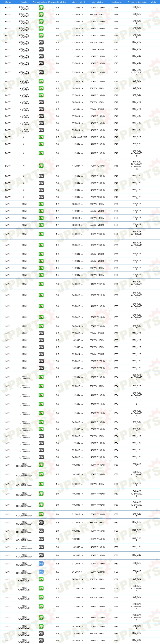Click petrol icon in Countryman 170kW row
Screen dimensions: 160x644
click(x=41, y=514)
